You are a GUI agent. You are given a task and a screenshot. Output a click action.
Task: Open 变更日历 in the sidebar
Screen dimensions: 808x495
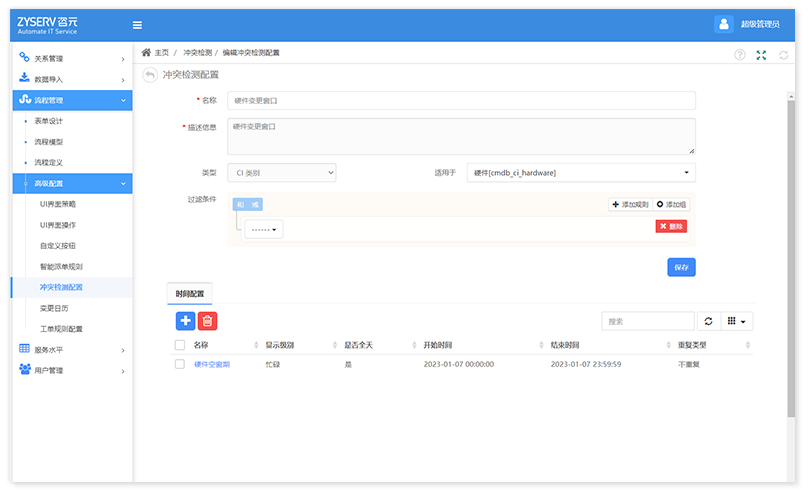coord(54,308)
